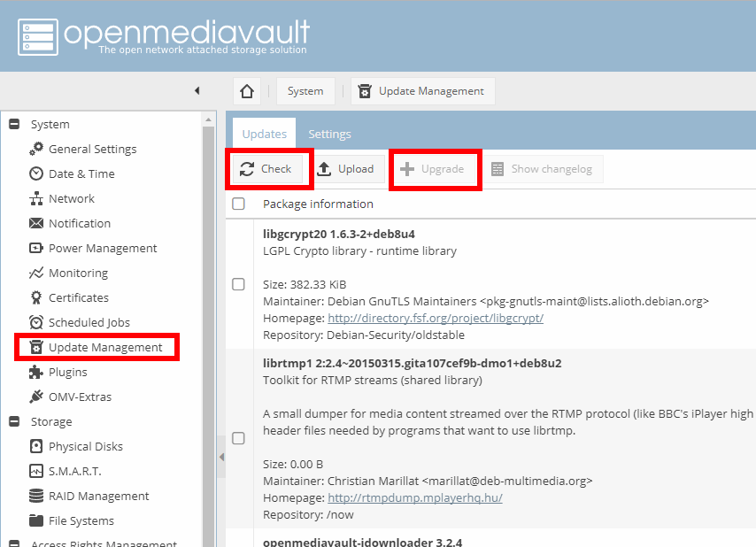
Task: Click the Check refresh arrows icon
Action: [247, 169]
